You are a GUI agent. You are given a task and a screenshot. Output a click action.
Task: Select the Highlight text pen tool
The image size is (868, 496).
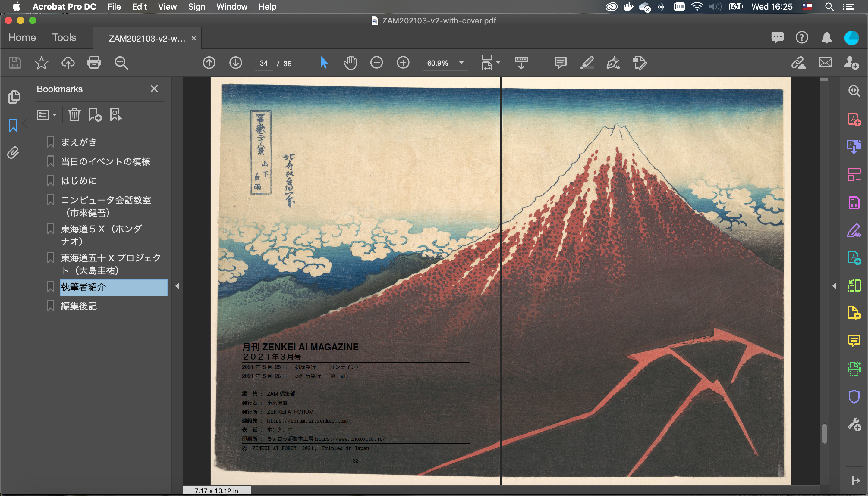click(587, 63)
